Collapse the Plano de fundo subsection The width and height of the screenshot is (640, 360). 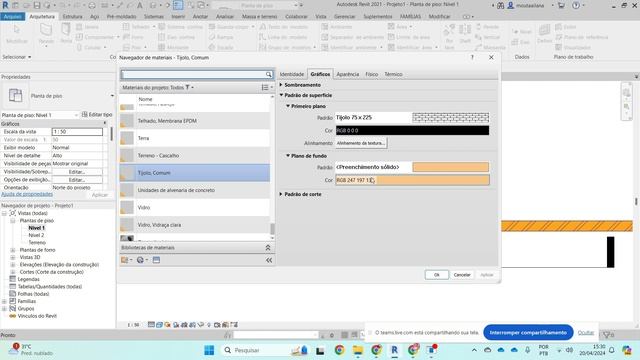coord(288,156)
